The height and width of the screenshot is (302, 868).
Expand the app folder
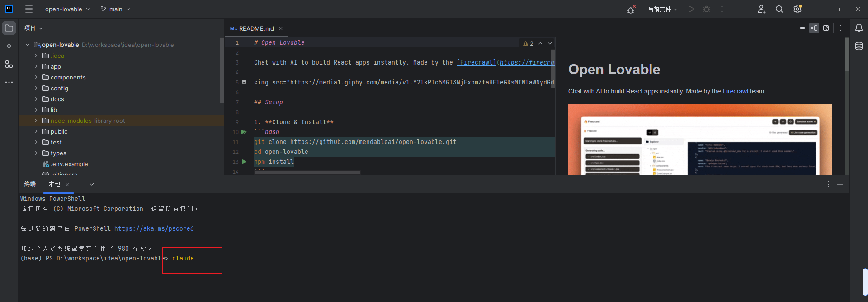(36, 66)
